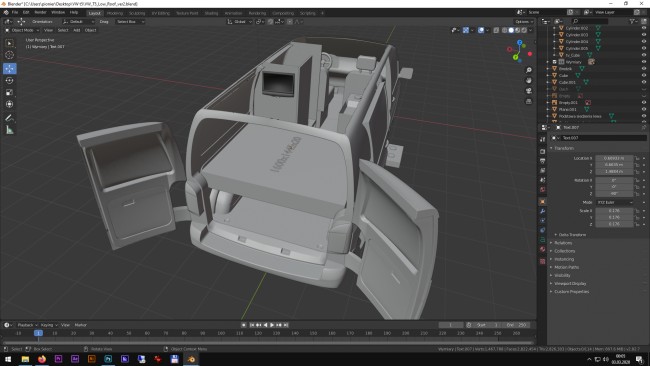The width and height of the screenshot is (650, 366).
Task: Toggle visibility of tv_Cube object
Action: pos(644,55)
